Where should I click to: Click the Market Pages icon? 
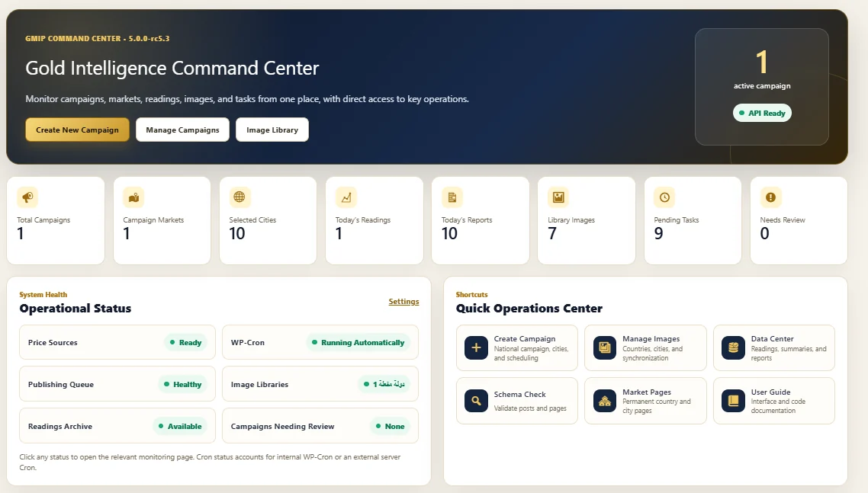point(605,401)
